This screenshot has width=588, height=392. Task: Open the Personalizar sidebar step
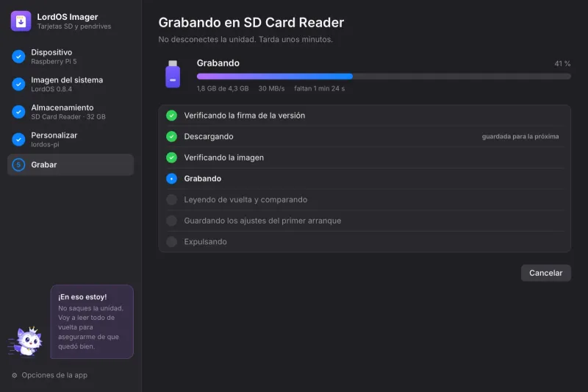(x=71, y=140)
